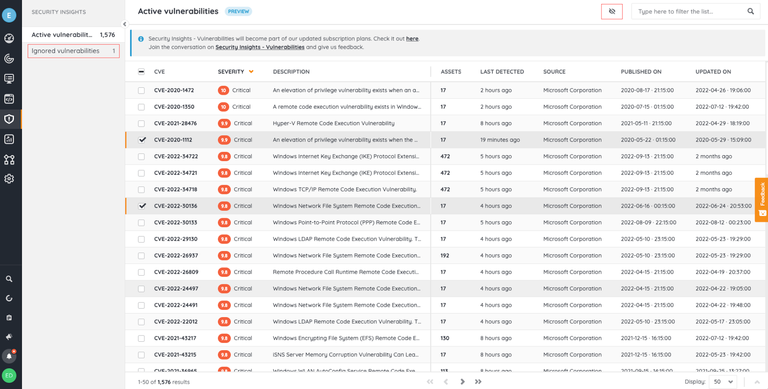
Task: Sort by the Severity column arrow
Action: click(251, 72)
